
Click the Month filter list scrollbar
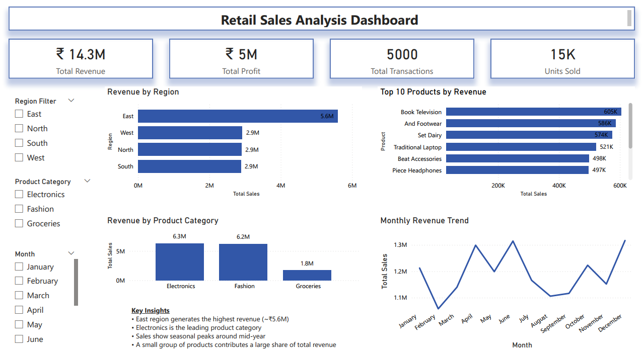click(76, 282)
